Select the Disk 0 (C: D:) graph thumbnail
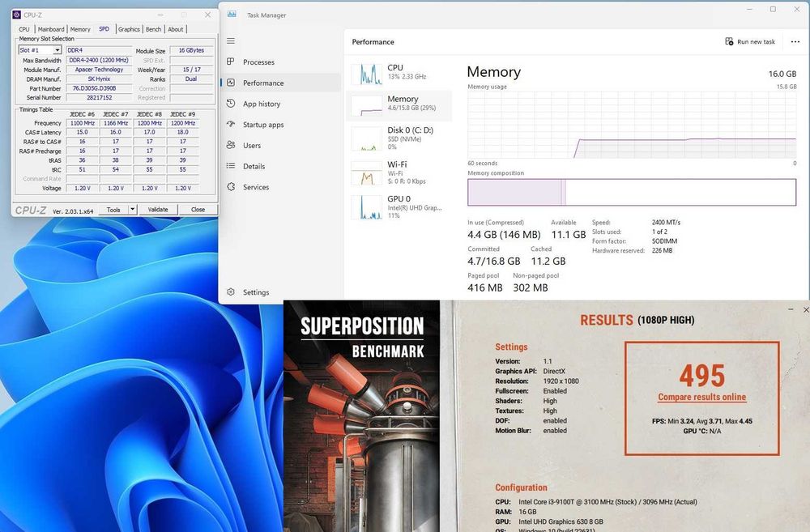Image resolution: width=810 pixels, height=532 pixels. 366,139
